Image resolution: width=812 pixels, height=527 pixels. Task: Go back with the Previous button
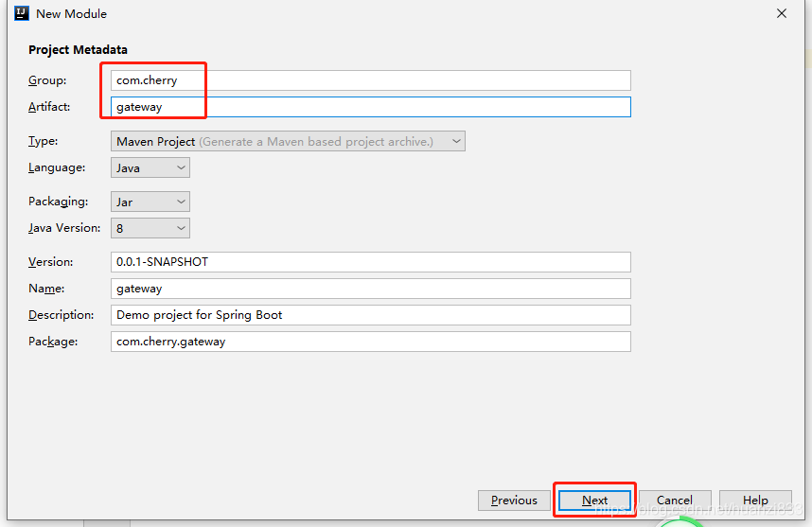514,501
